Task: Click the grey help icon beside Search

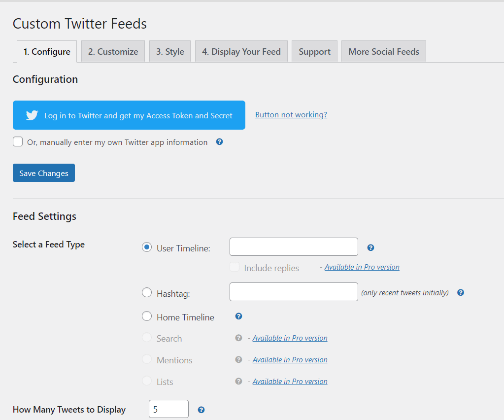Action: (238, 338)
